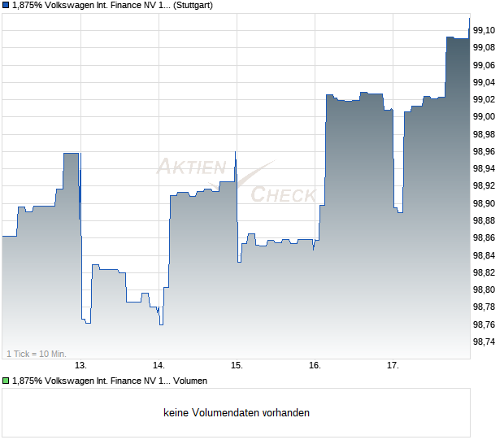Click the y-axis value '98,90'
Viewport: 504px width, 444px height.
[484, 203]
